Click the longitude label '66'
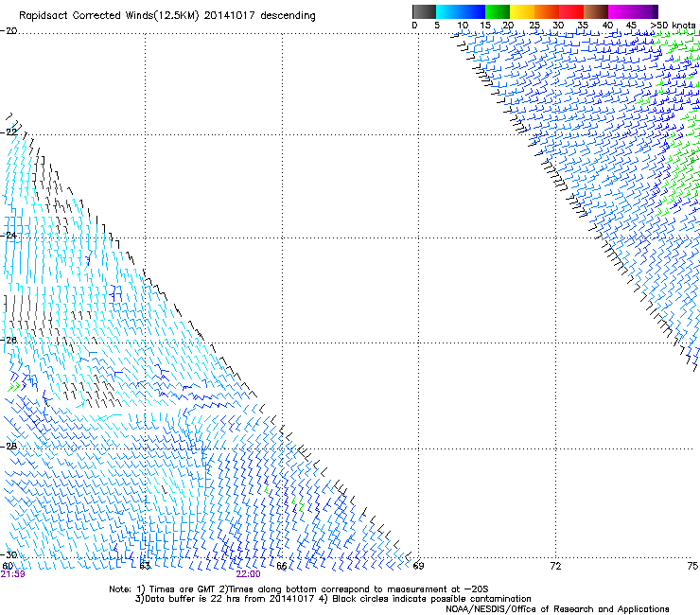This screenshot has width=700, height=615. coord(282,567)
